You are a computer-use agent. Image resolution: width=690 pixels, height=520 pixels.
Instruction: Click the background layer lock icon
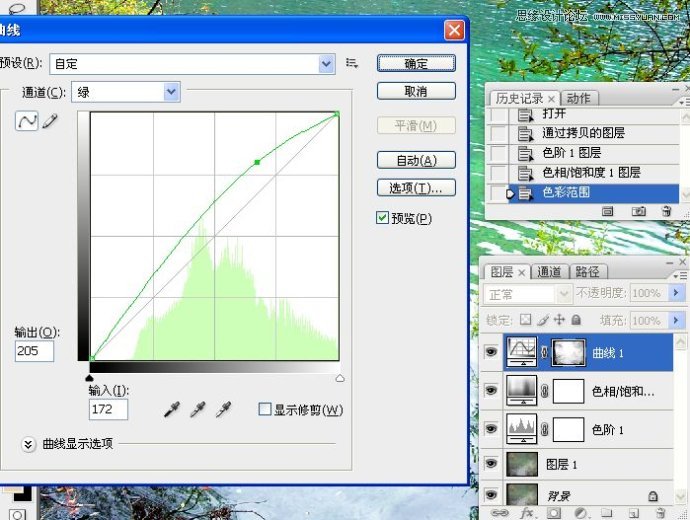pyautogui.click(x=653, y=496)
